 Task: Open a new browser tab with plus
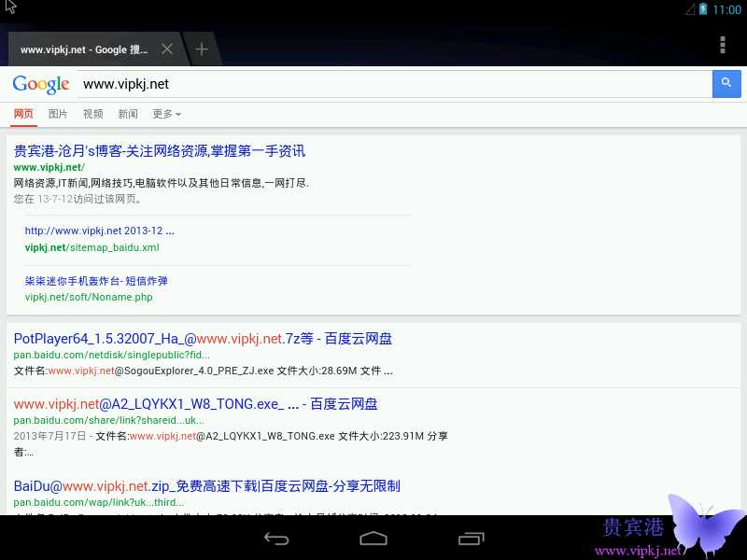click(x=202, y=49)
